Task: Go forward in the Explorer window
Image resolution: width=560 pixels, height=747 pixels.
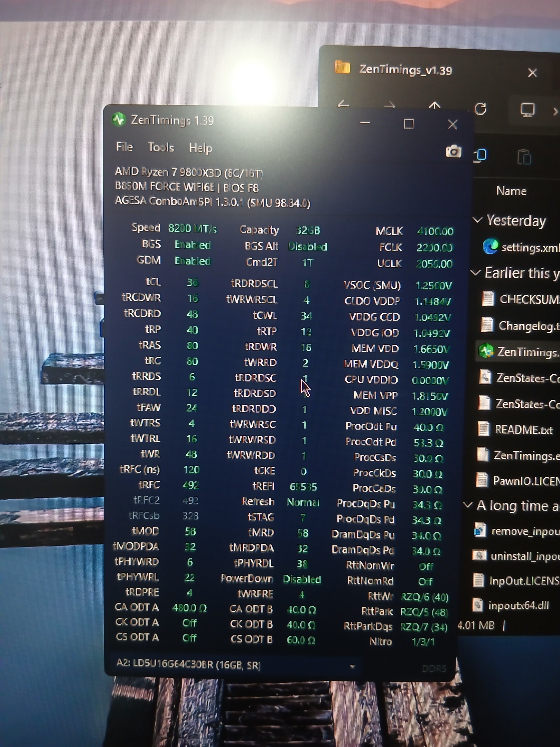Action: click(389, 105)
